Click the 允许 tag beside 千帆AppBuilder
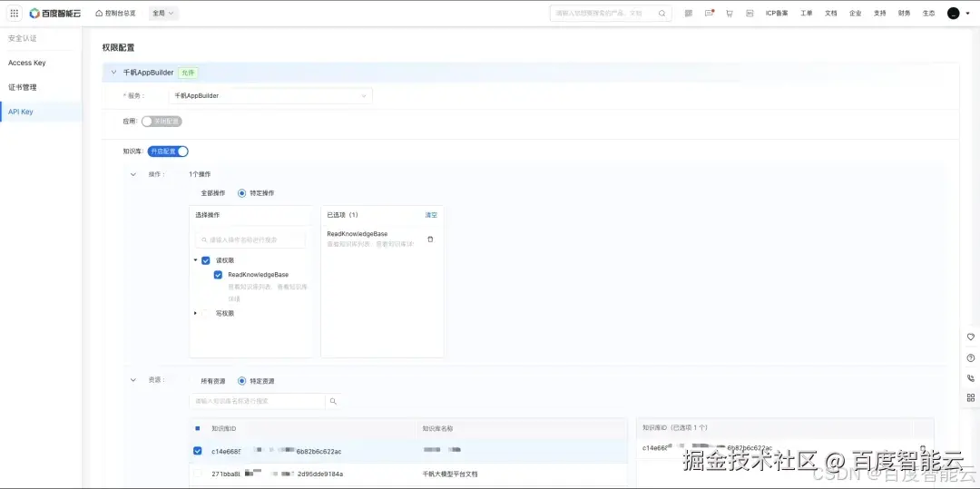 click(188, 73)
